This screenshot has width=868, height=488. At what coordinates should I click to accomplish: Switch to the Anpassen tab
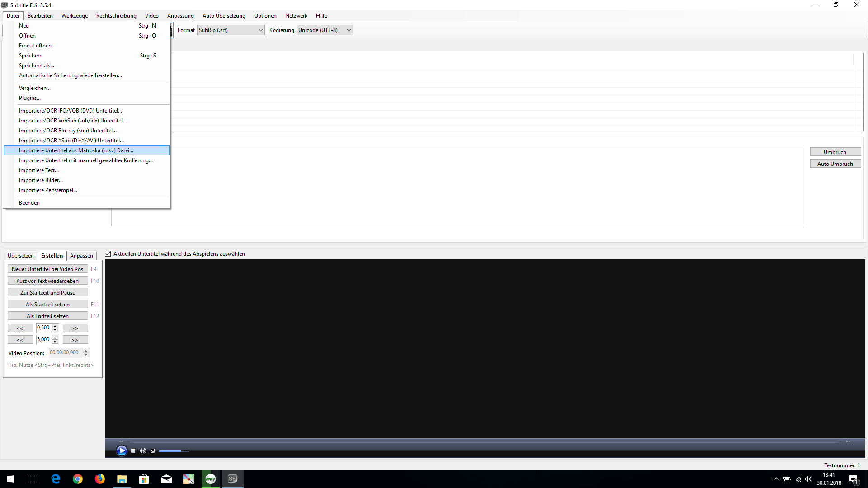click(81, 256)
